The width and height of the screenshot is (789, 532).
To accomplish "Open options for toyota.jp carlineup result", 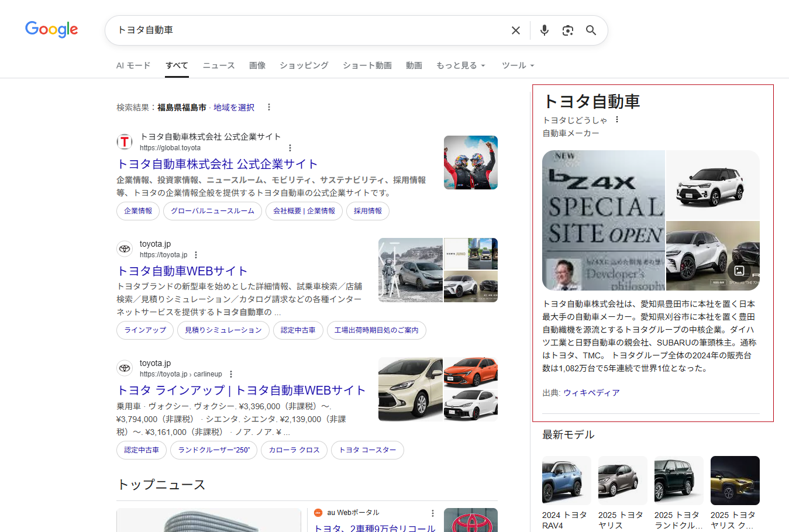I will pyautogui.click(x=231, y=374).
